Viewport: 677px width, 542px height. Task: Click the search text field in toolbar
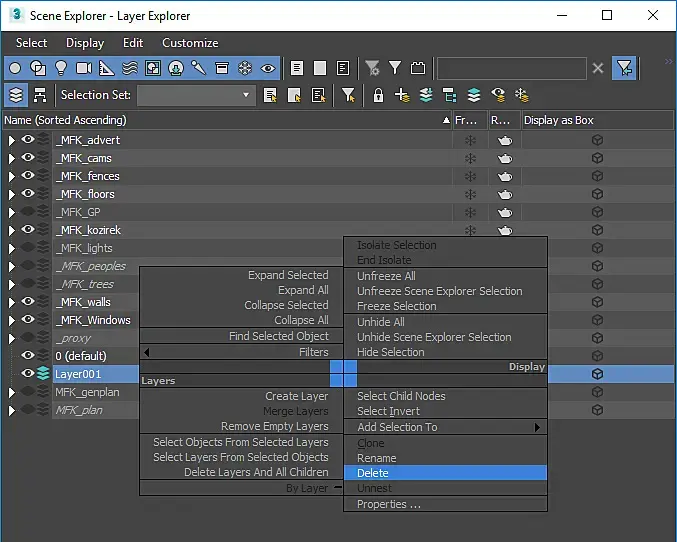pyautogui.click(x=511, y=69)
